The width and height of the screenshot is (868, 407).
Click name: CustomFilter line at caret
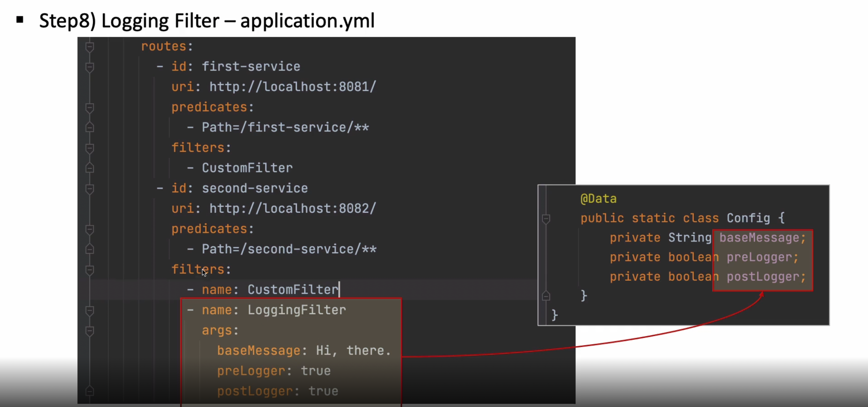click(x=263, y=290)
